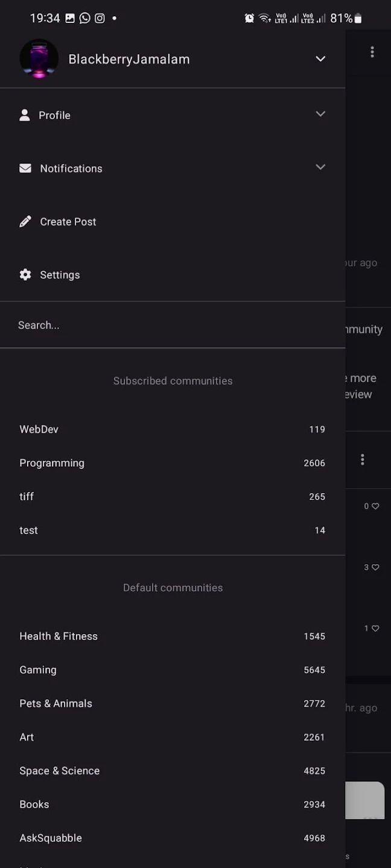
Task: Open the test community with 14 members
Action: [28, 530]
